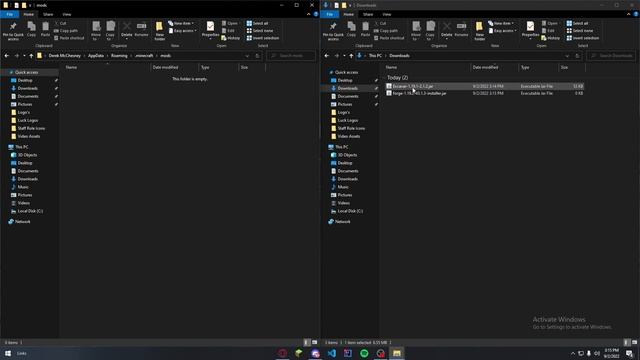Go back in mods window navigation
The image size is (640, 360).
7,56
